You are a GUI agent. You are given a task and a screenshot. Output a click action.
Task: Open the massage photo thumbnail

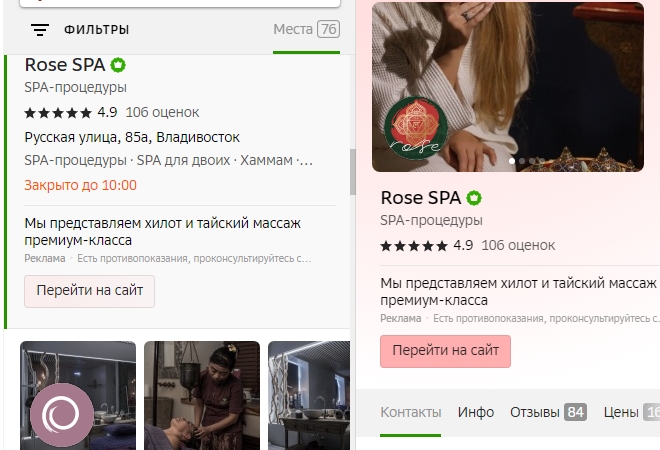[x=201, y=395]
